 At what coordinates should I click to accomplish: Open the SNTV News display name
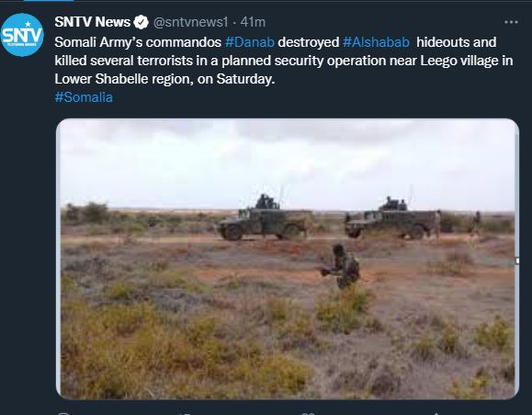click(92, 22)
